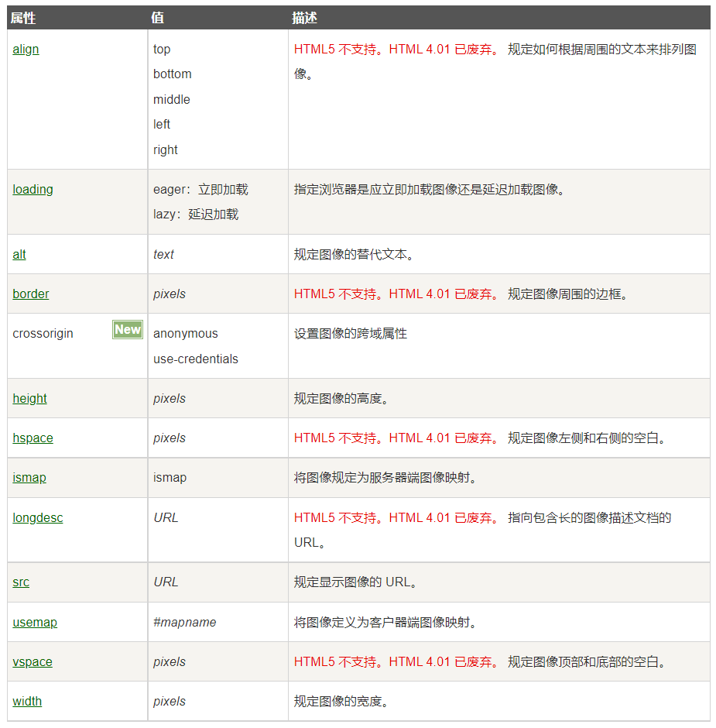This screenshot has width=716, height=728.
Task: Open the usemap attribute link
Action: click(x=35, y=622)
